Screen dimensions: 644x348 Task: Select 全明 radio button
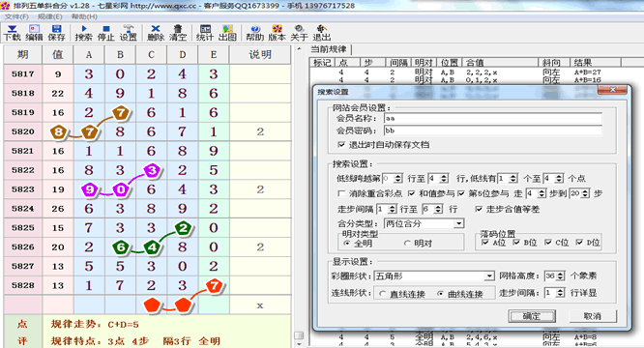[x=347, y=244]
